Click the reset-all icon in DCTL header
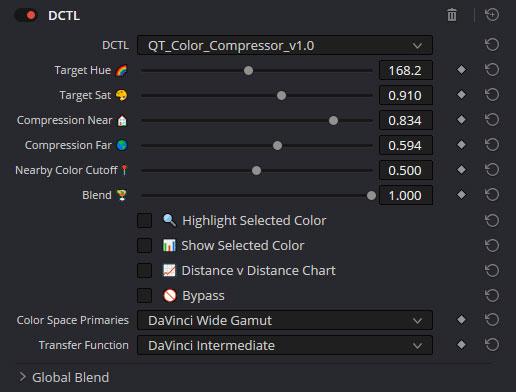The width and height of the screenshot is (516, 392). [492, 15]
